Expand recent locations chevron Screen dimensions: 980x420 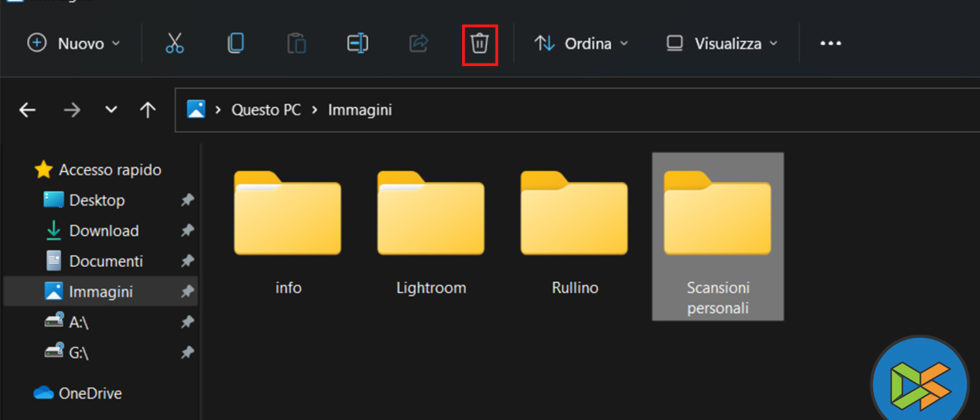point(111,111)
